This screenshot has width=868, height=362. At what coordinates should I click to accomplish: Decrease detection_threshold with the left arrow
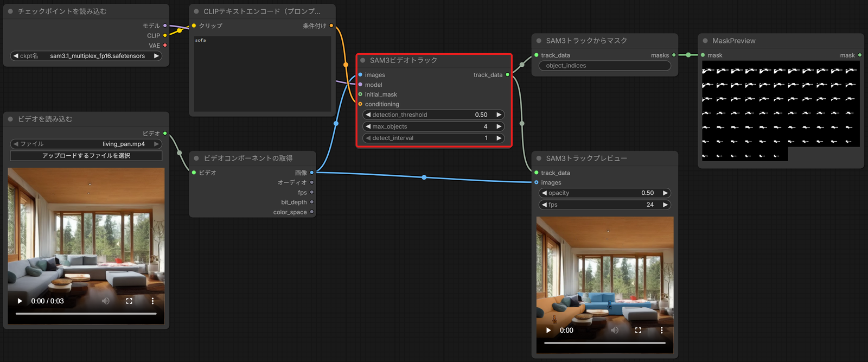coord(368,115)
